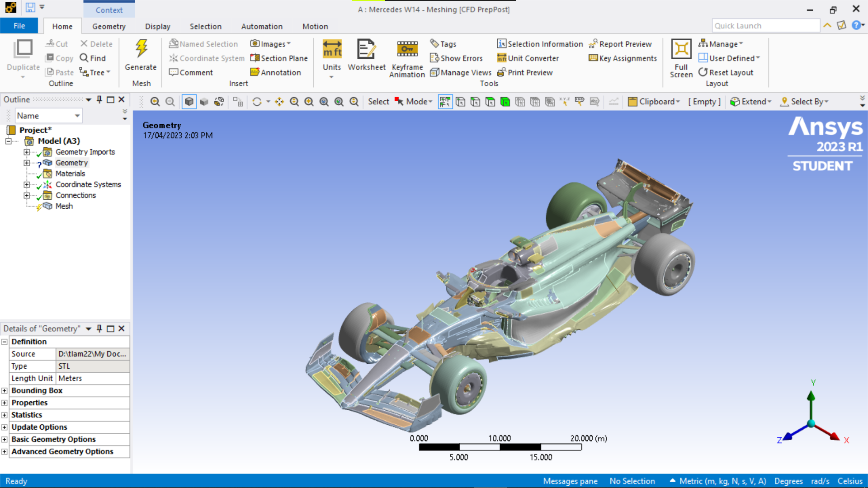
Task: Switch to the Automation ribbon tab
Action: [262, 26]
